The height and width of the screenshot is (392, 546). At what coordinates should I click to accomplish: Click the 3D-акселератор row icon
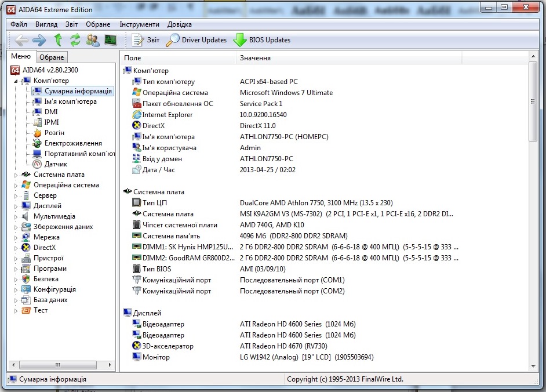coord(137,346)
